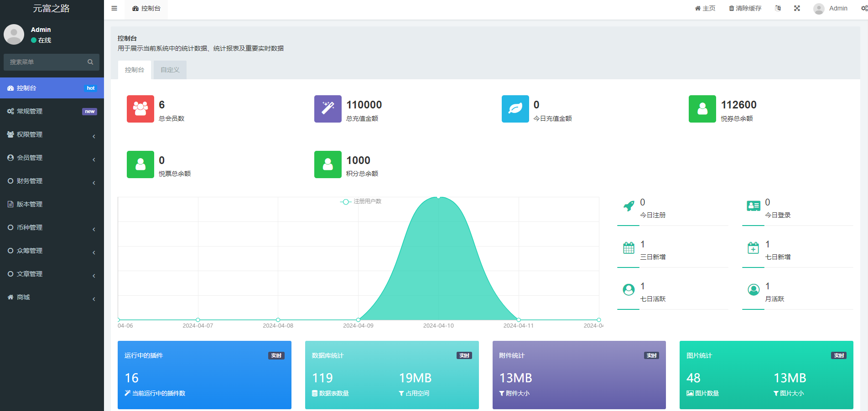Click the fullscreen expand icon in header
Viewport: 868px width, 411px height.
pos(797,8)
